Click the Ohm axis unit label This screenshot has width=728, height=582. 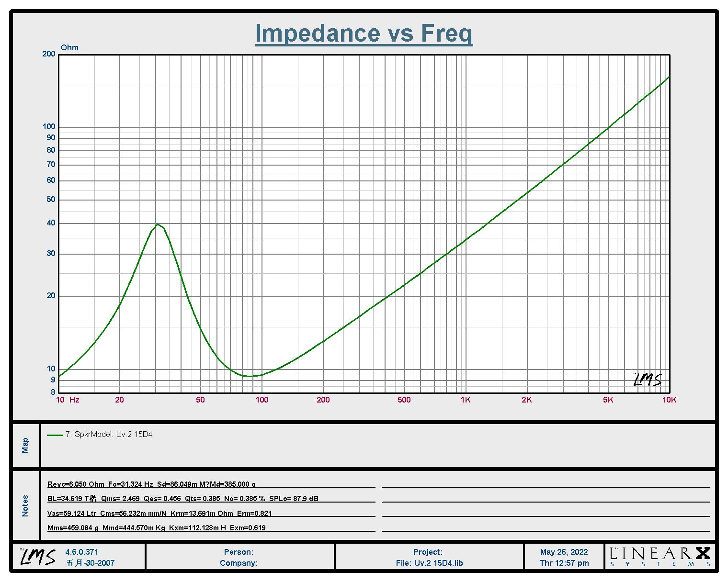[69, 47]
